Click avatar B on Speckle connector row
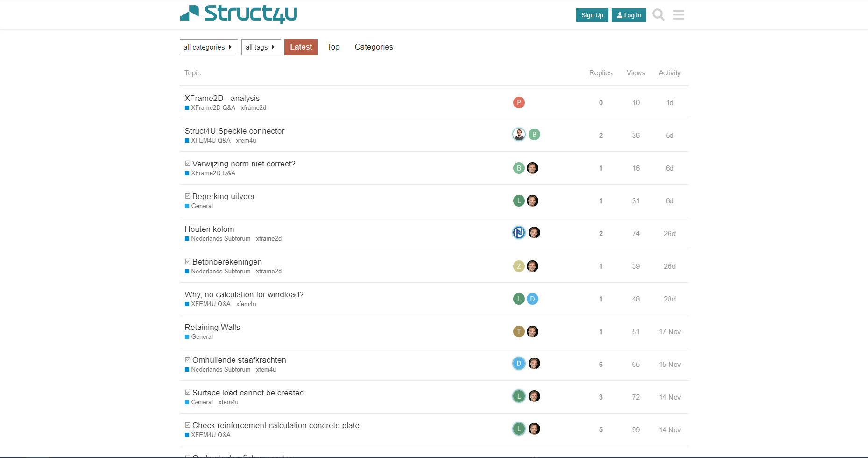 534,135
